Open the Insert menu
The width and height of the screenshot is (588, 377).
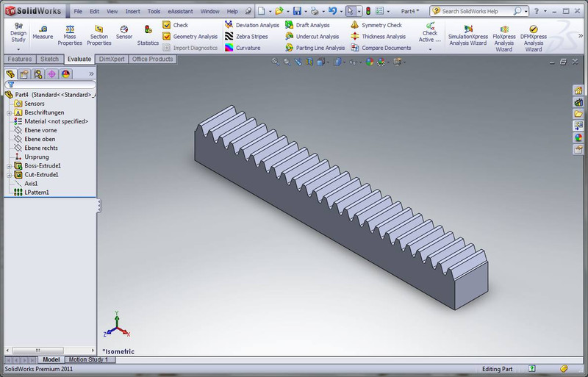click(132, 12)
